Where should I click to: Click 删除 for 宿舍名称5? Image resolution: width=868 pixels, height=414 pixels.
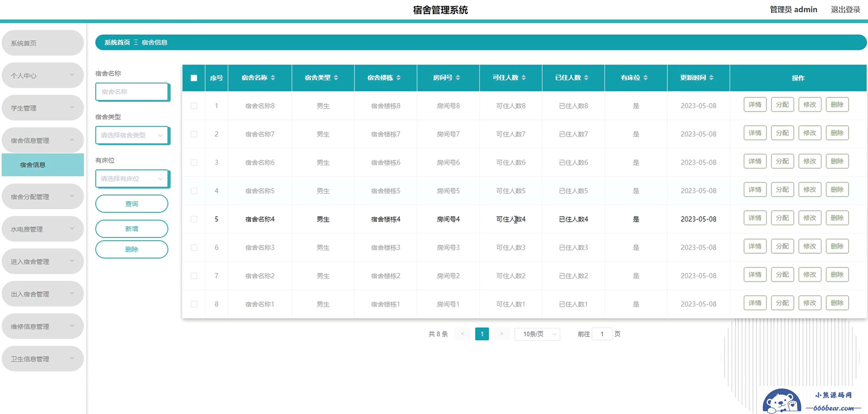pyautogui.click(x=837, y=189)
